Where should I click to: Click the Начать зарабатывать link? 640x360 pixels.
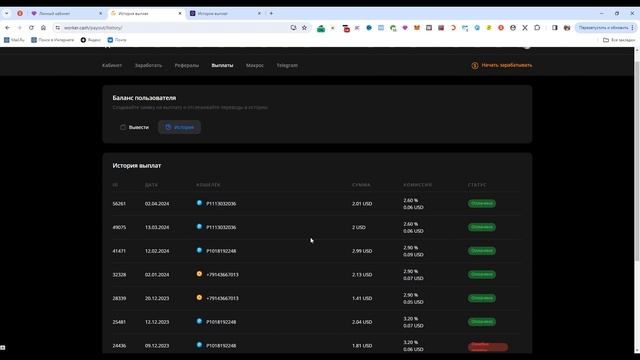click(507, 65)
